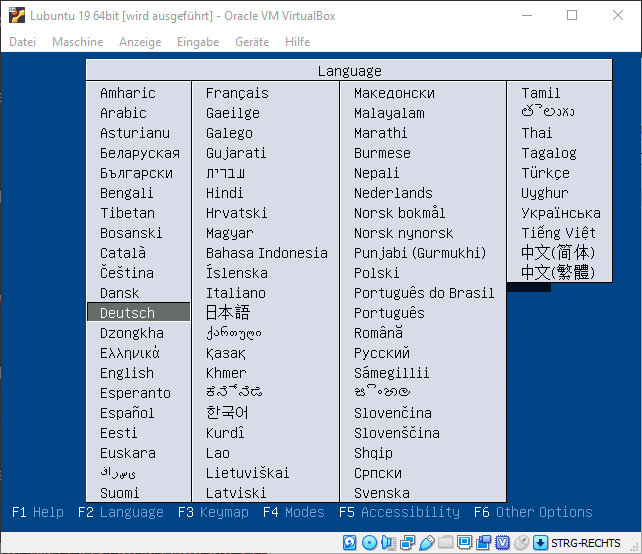Select Hindi in the language list

pos(224,193)
